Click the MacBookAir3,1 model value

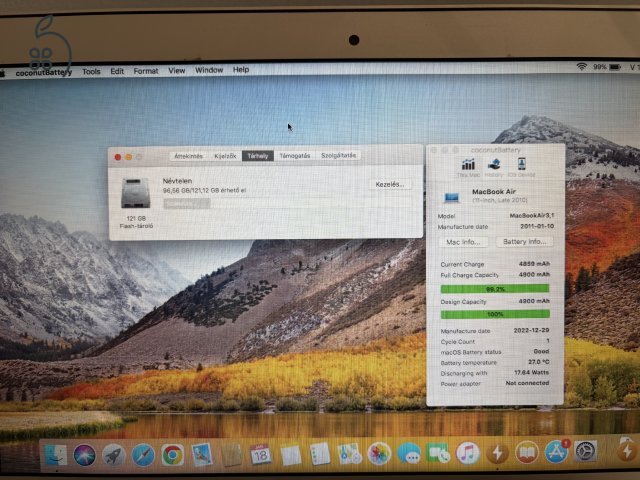(532, 216)
